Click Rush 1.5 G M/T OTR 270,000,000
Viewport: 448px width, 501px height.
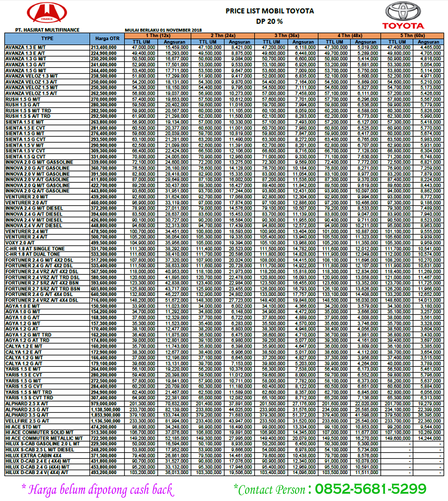(103, 99)
